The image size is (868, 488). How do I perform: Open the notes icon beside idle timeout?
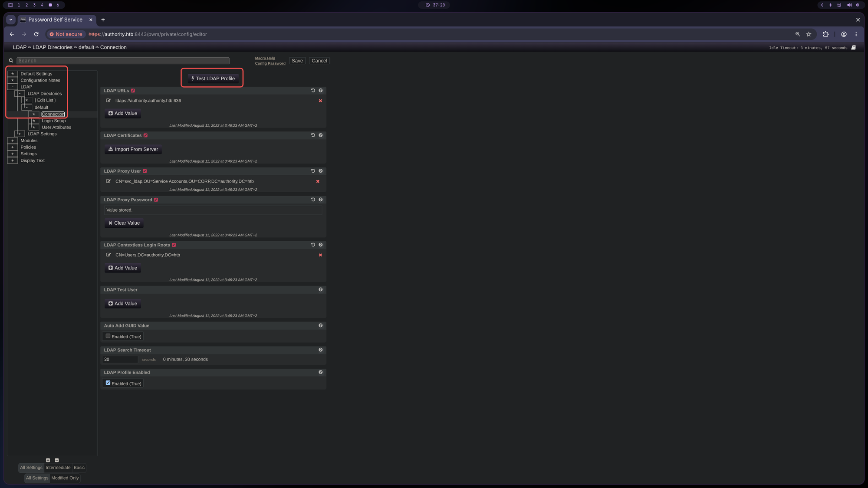point(854,48)
